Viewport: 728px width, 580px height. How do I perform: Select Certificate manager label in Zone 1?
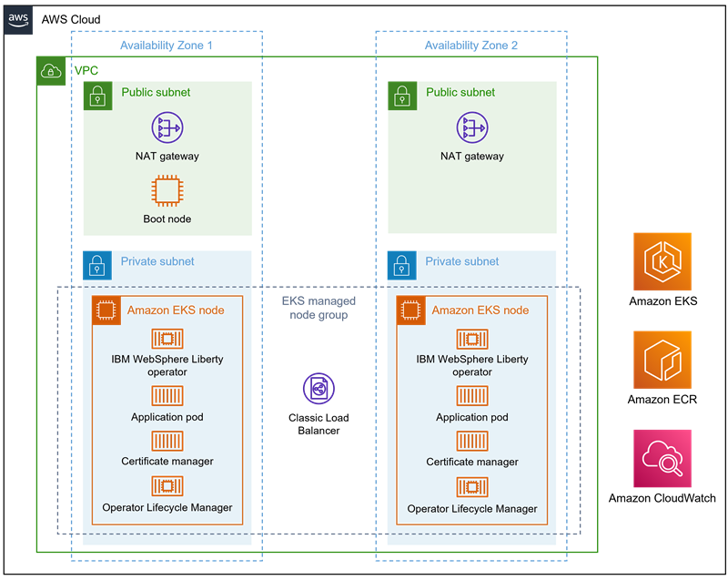[167, 461]
